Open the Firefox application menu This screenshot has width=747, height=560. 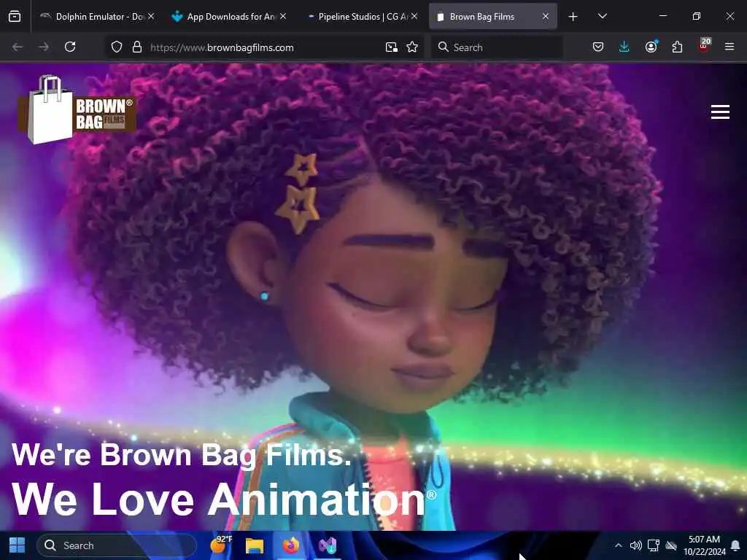[x=729, y=47]
